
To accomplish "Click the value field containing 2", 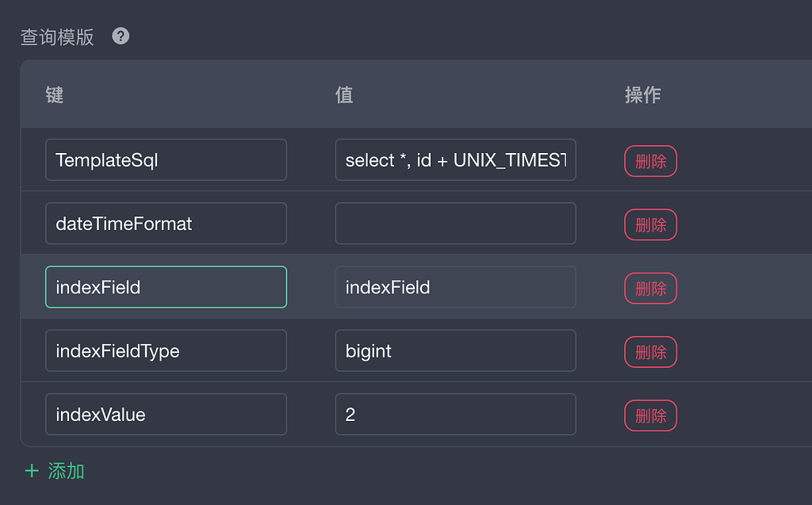I will coord(455,414).
